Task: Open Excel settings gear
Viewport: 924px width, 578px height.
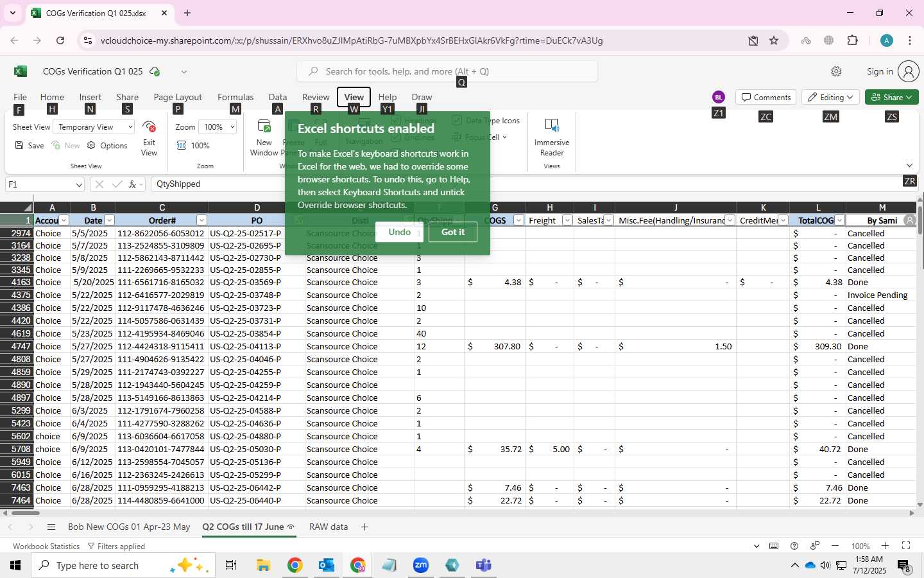Action: point(836,71)
